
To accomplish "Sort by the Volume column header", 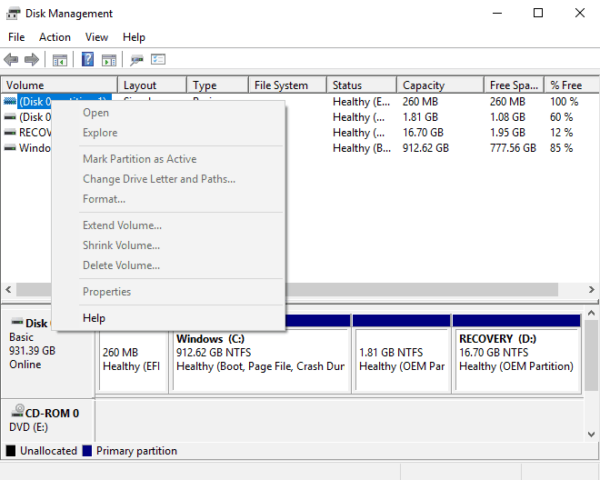I will (59, 85).
